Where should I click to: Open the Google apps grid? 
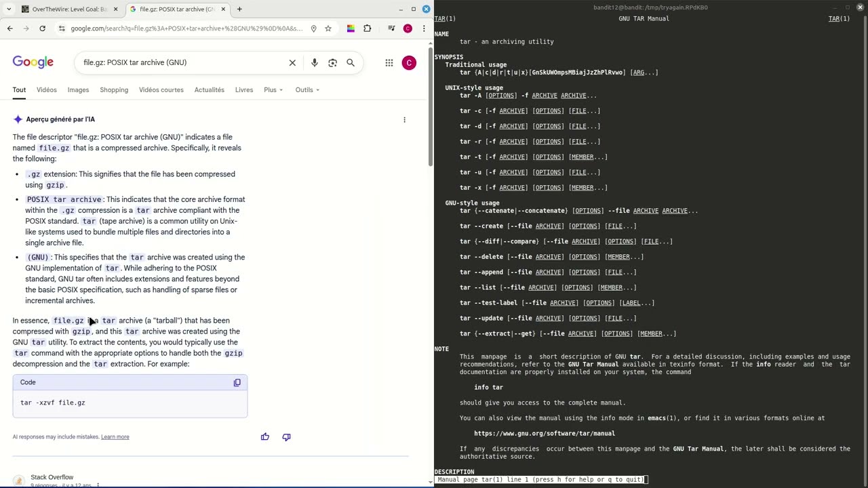tap(389, 62)
